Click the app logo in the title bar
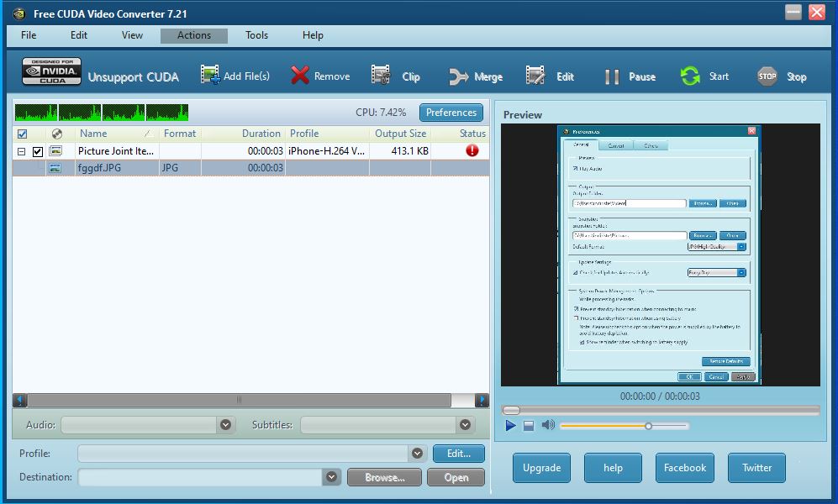The width and height of the screenshot is (838, 504). click(x=19, y=13)
